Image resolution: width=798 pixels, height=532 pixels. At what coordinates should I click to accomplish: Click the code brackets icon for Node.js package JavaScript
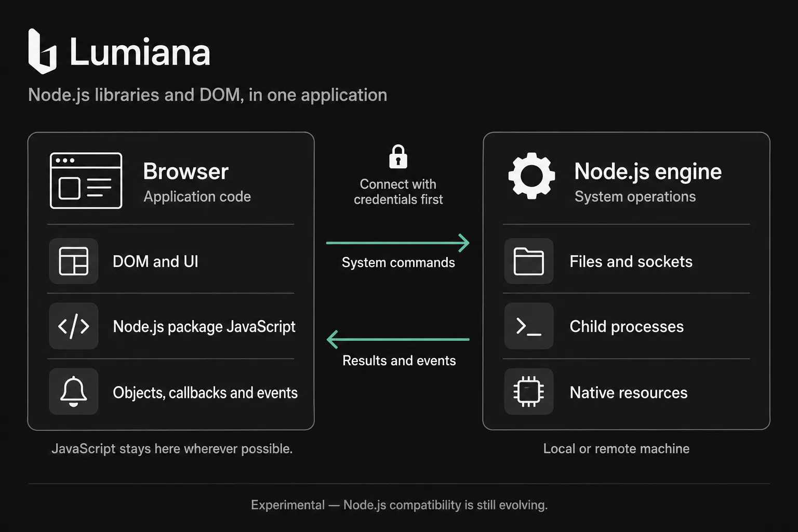pyautogui.click(x=74, y=326)
